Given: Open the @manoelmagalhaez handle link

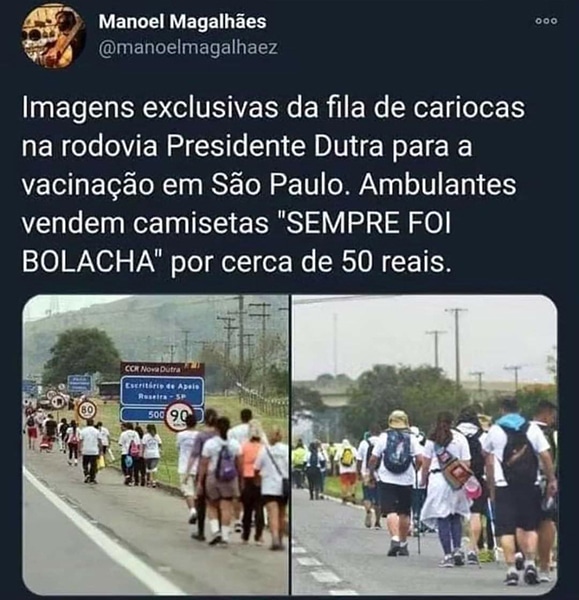Looking at the screenshot, I should point(188,48).
